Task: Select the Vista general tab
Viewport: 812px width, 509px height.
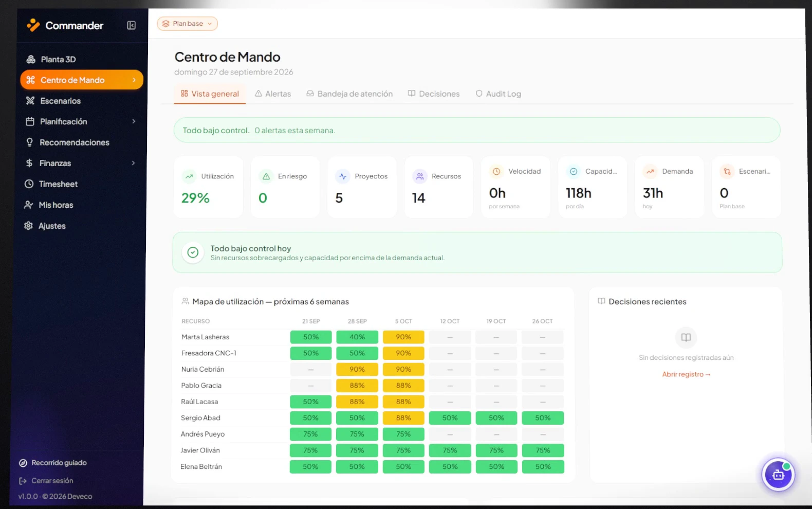Action: coord(210,94)
